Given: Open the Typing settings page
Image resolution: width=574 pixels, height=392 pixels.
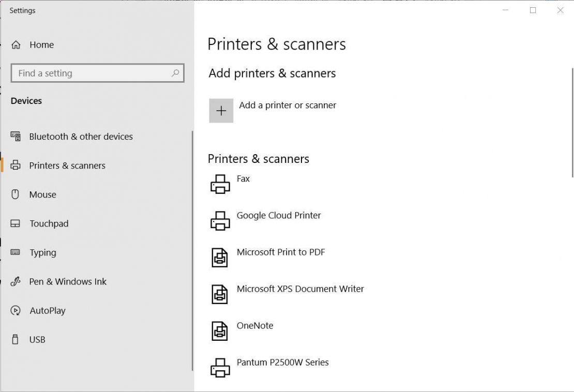Looking at the screenshot, I should click(42, 252).
